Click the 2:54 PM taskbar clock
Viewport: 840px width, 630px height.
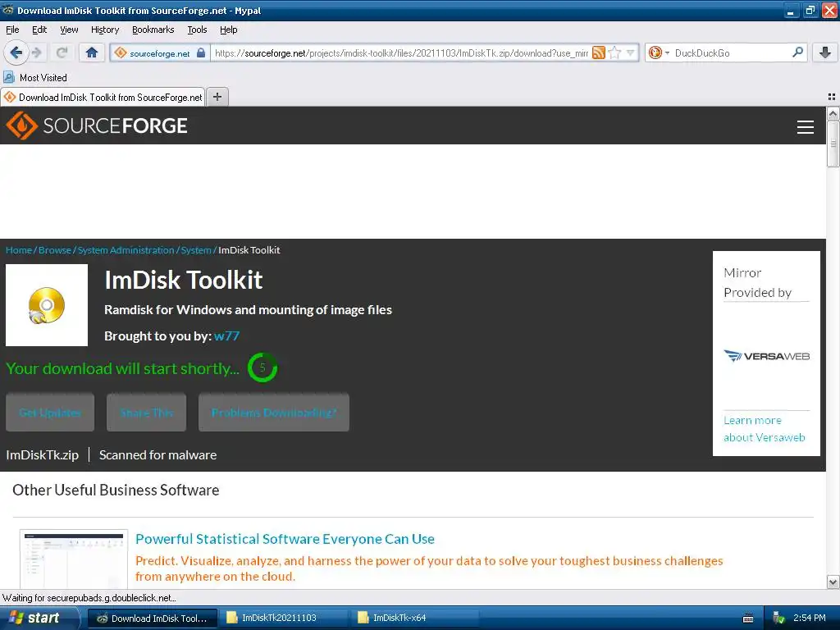pos(810,619)
